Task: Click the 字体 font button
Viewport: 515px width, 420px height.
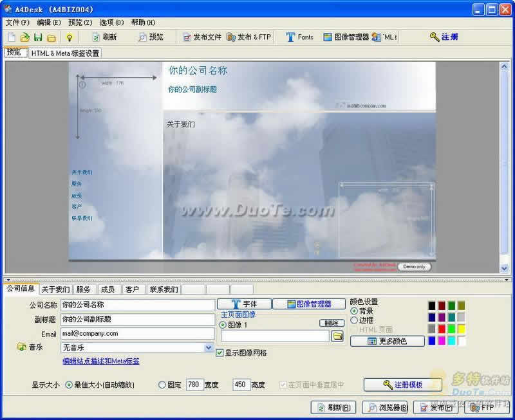Action: tap(245, 304)
